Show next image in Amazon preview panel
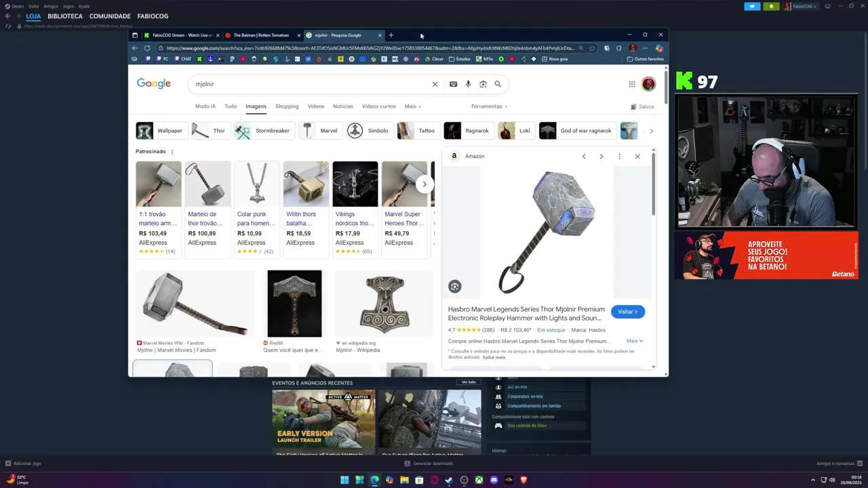868x488 pixels. [601, 157]
